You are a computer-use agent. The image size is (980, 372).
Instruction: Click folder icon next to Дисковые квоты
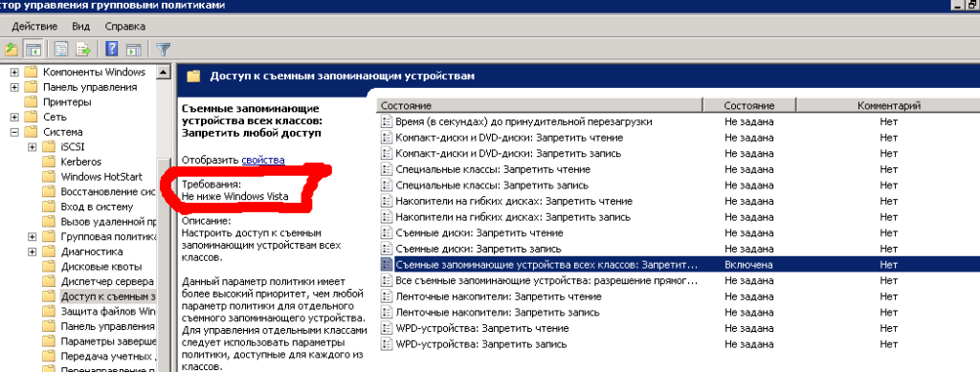click(49, 267)
